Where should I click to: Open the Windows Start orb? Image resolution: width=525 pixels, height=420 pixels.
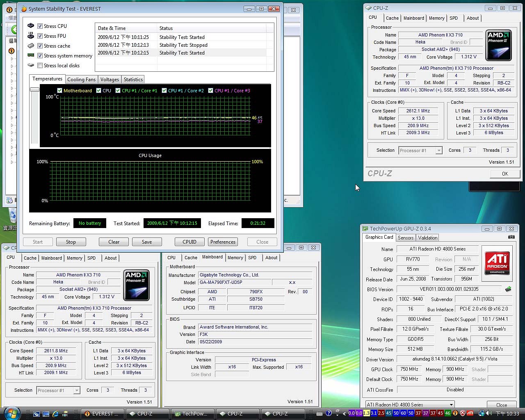pyautogui.click(x=11, y=413)
